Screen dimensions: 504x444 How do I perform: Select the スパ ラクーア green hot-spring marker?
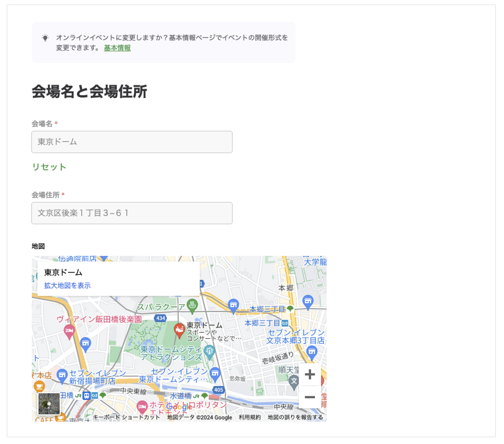coord(192,306)
